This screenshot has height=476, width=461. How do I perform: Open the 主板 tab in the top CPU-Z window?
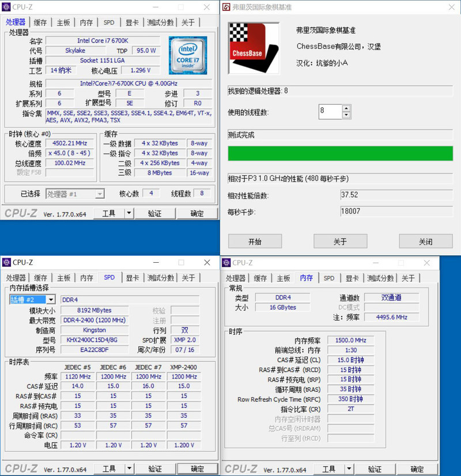(63, 22)
